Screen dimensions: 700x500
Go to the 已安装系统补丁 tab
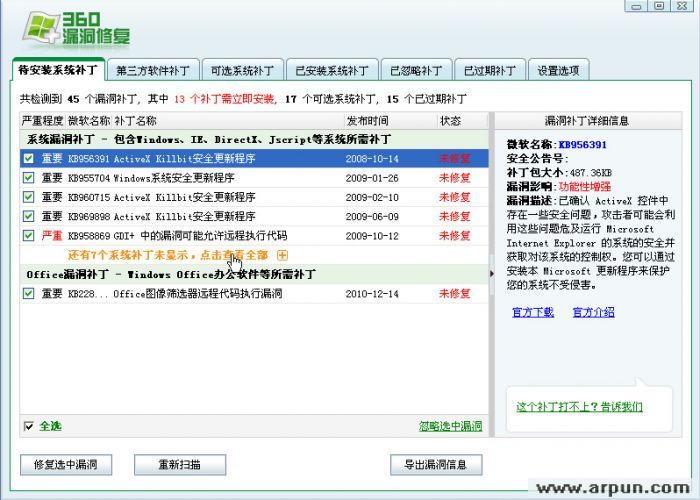pyautogui.click(x=331, y=71)
